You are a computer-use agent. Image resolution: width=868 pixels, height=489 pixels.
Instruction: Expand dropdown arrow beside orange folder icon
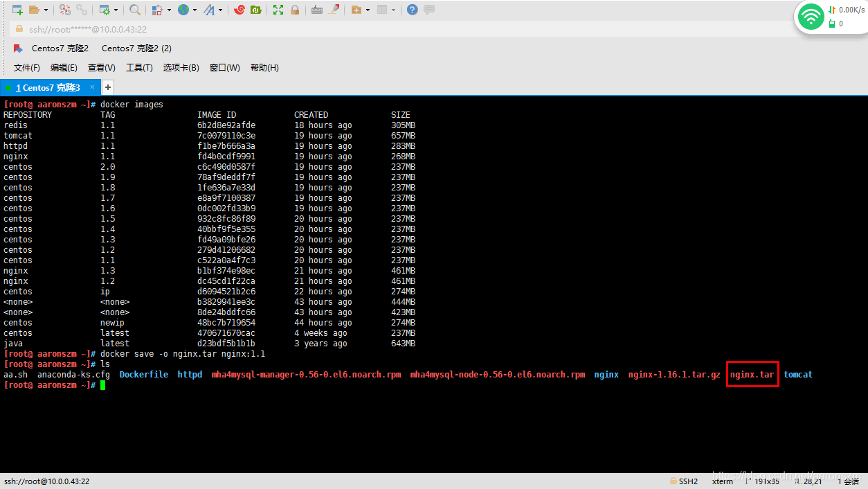(368, 10)
